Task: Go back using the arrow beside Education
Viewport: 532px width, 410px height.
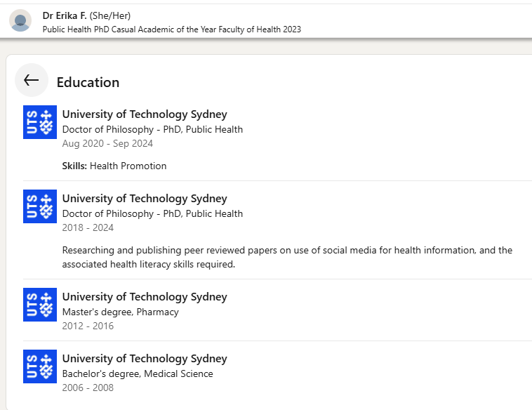Action: 31,80
